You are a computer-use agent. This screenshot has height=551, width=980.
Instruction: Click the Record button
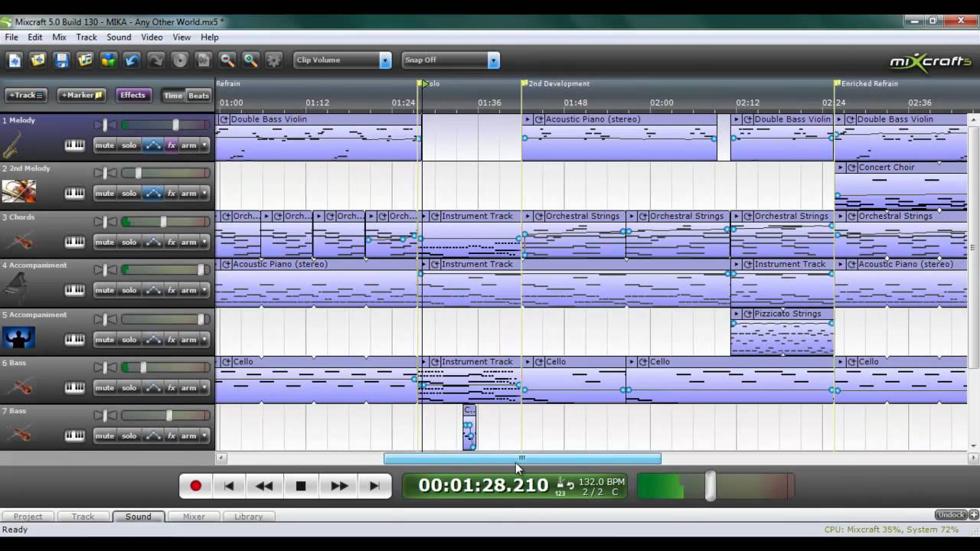195,485
